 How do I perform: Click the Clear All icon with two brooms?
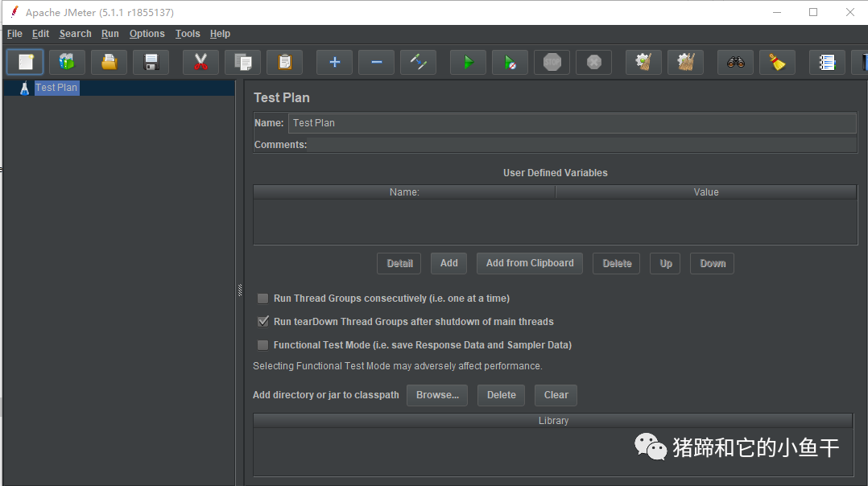[686, 62]
